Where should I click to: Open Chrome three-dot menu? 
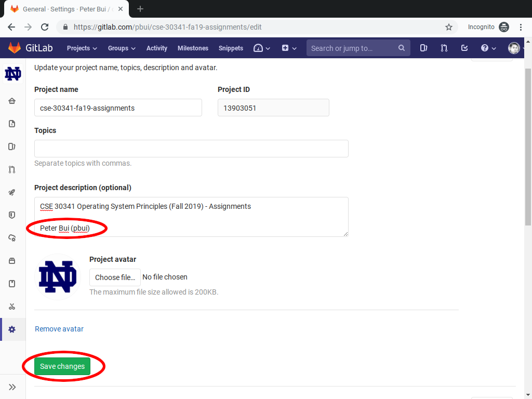pyautogui.click(x=521, y=27)
